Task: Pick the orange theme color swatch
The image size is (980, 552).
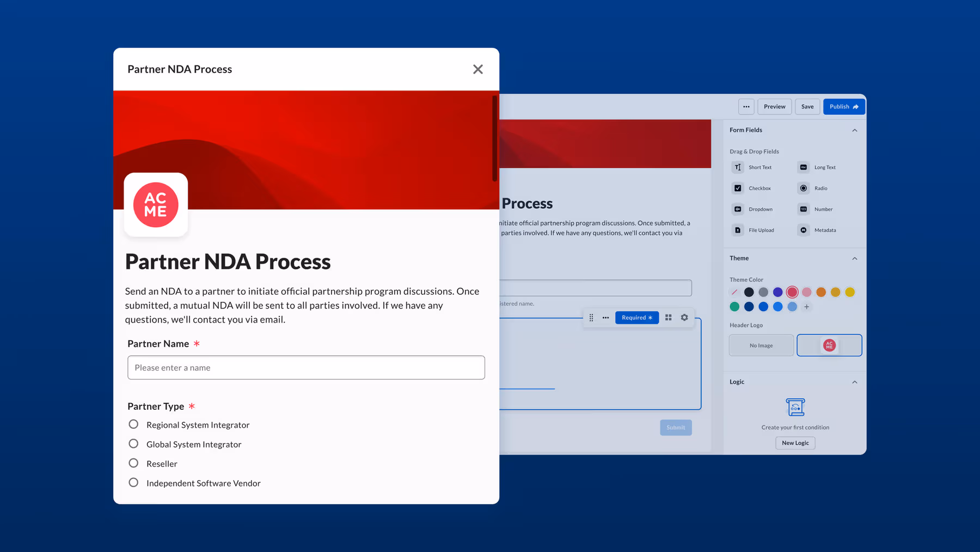Action: [x=821, y=293]
